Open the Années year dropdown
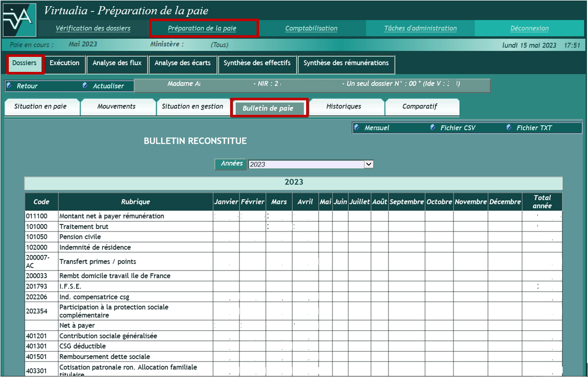This screenshot has height=377, width=588. [310, 164]
